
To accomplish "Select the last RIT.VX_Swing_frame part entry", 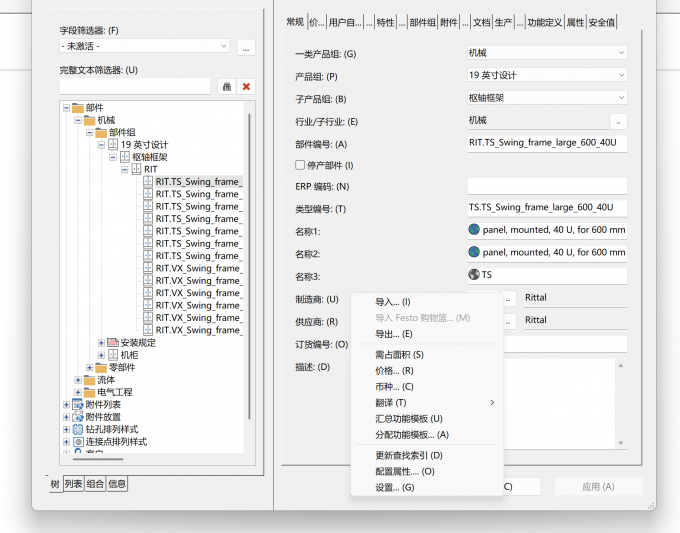I will [x=199, y=330].
